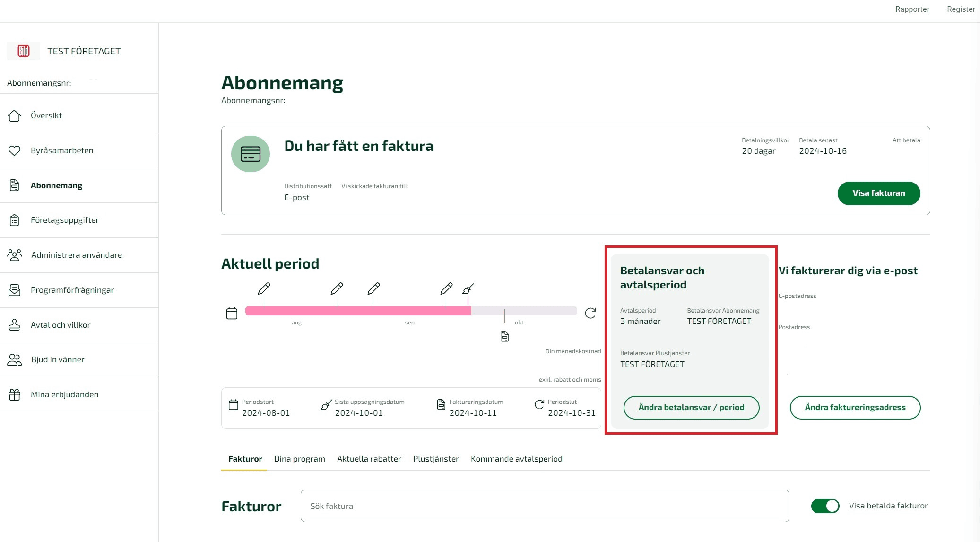Click the first pencil marker on timeline
Image resolution: width=980 pixels, height=542 pixels.
[264, 288]
